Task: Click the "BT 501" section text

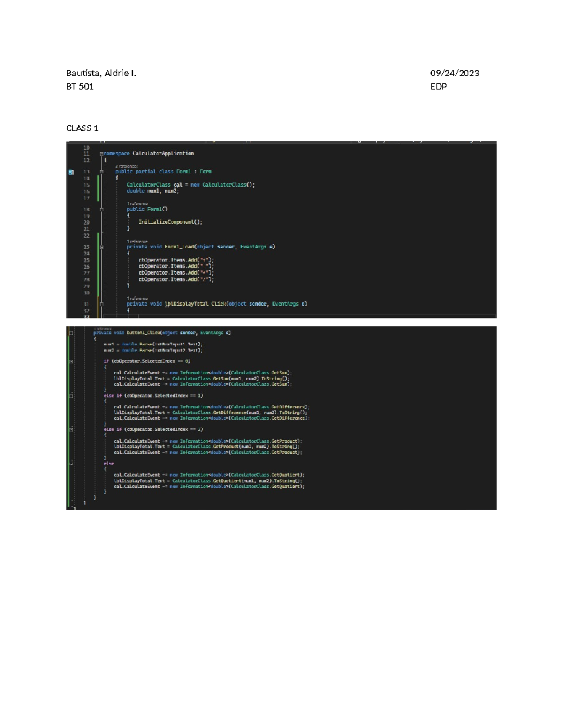Action: point(80,86)
